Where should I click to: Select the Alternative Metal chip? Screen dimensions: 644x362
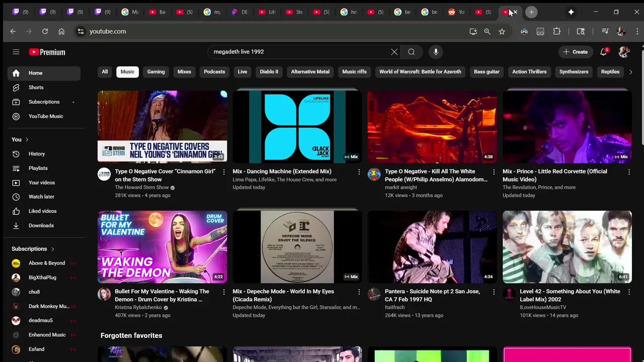(x=310, y=71)
